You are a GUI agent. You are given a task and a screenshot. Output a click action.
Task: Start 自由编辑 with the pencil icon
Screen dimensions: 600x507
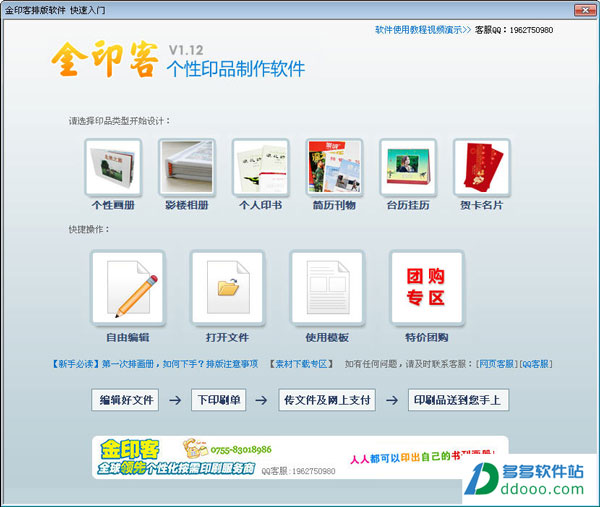[128, 288]
